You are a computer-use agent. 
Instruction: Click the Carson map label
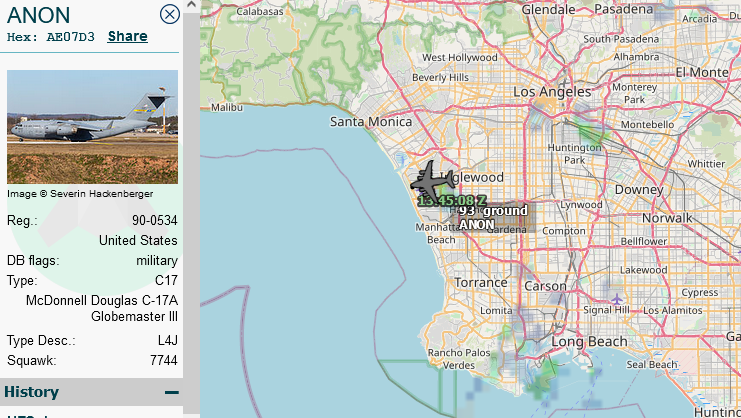[x=545, y=286]
